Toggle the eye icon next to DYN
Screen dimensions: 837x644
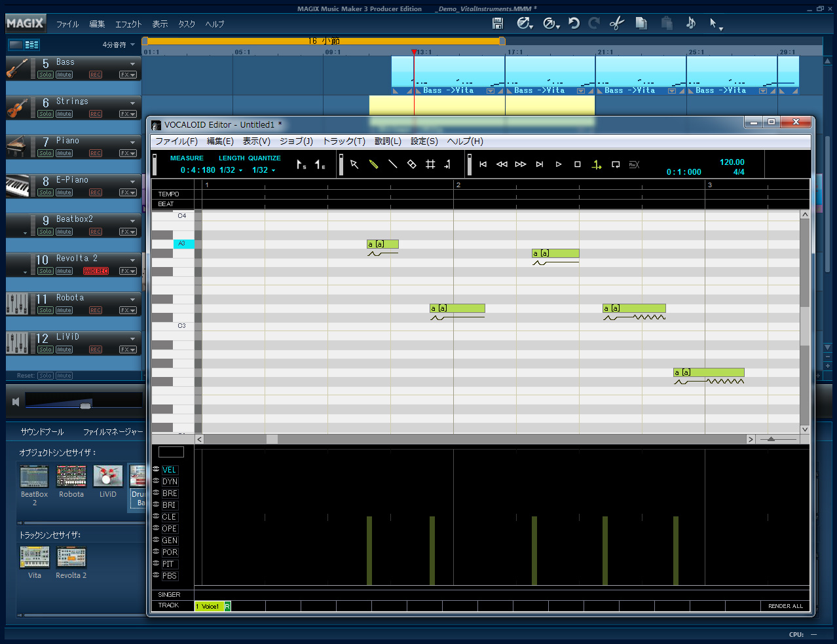pyautogui.click(x=156, y=481)
